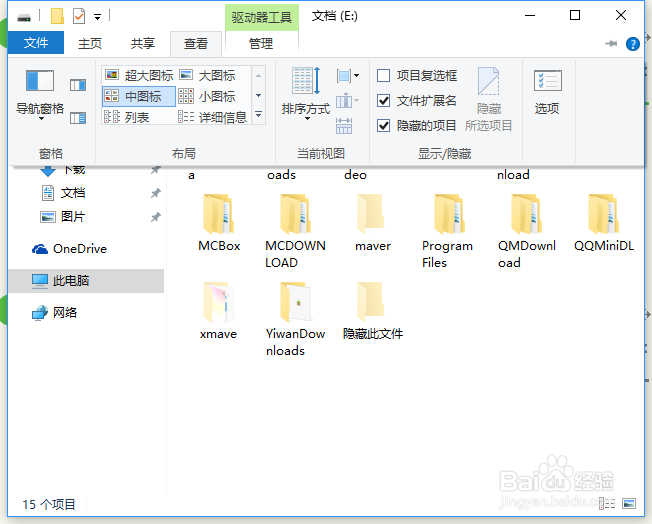Open the quick access toolbar dropdown arrow
652x524 pixels.
coord(97,17)
